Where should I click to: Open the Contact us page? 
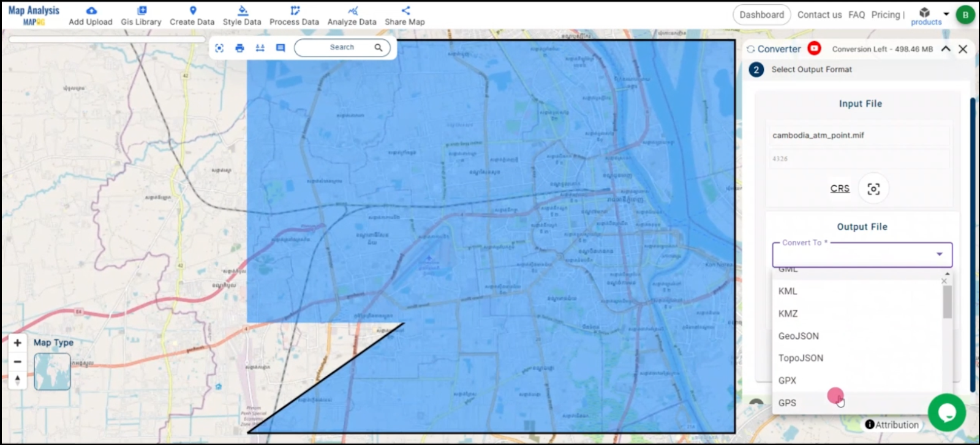[x=820, y=15]
